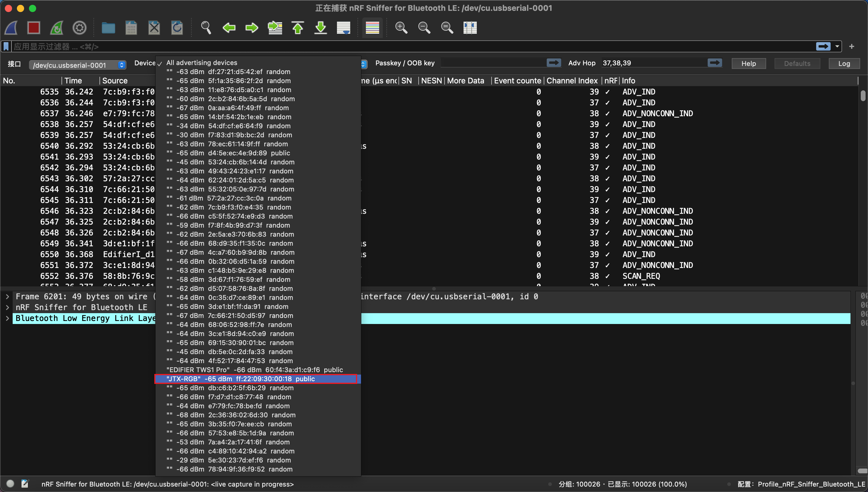The height and width of the screenshot is (492, 868).
Task: Click the Help button
Action: 748,64
